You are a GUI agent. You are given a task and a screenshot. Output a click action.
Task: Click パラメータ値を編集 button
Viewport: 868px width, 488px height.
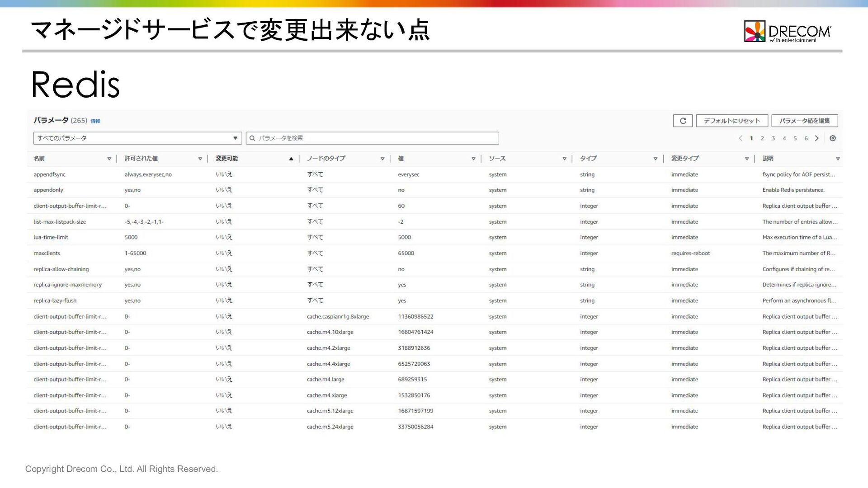click(x=804, y=121)
